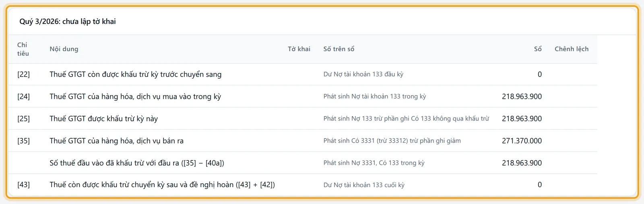Click 'Dư Nợ tài khoản 133 cuối kỳ' description
This screenshot has width=644, height=204.
(364, 185)
